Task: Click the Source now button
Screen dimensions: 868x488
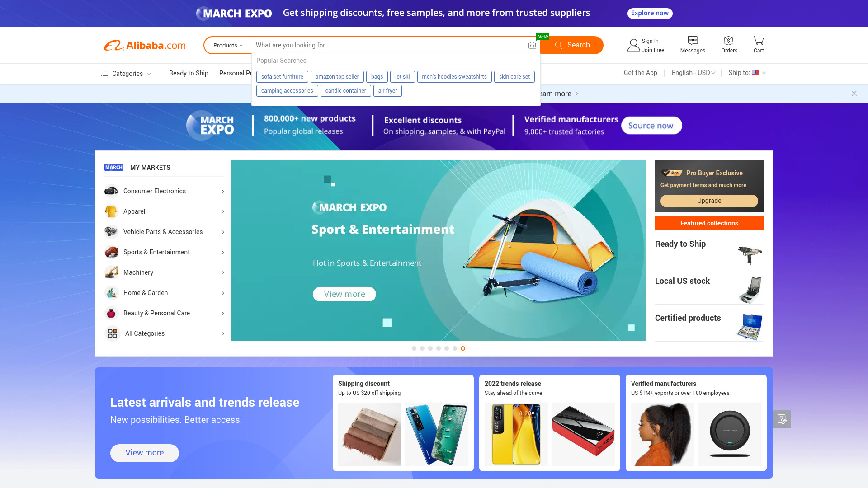Action: (x=651, y=126)
